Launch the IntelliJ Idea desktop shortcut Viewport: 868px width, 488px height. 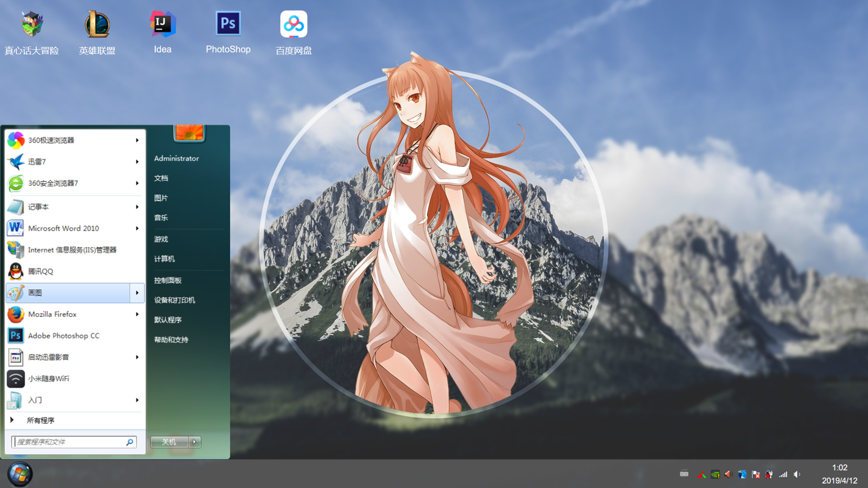pyautogui.click(x=163, y=24)
